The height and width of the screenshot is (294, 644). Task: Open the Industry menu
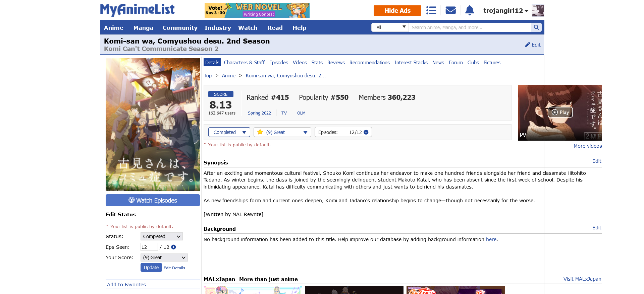(x=218, y=28)
